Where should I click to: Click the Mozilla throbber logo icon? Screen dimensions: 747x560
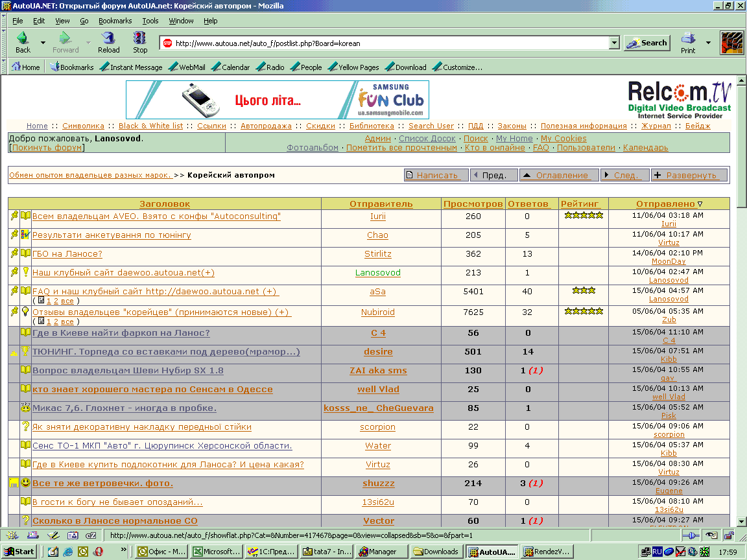point(731,43)
